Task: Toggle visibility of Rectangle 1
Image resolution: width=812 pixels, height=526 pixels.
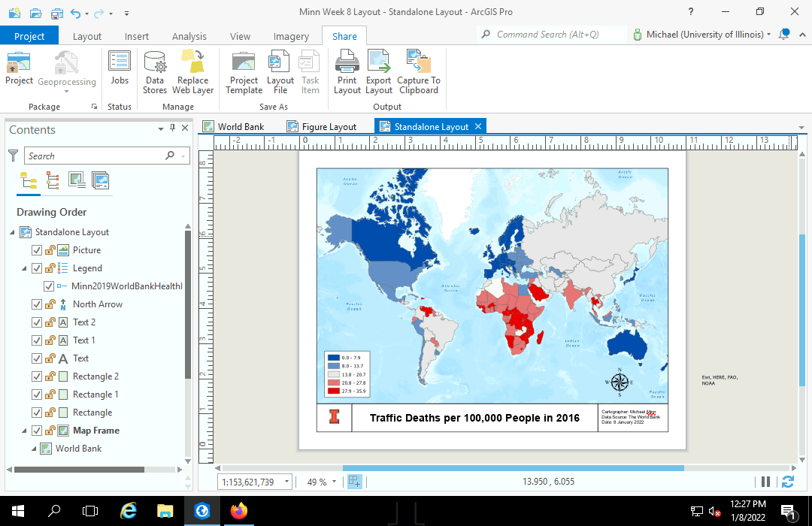Action: pyautogui.click(x=37, y=394)
